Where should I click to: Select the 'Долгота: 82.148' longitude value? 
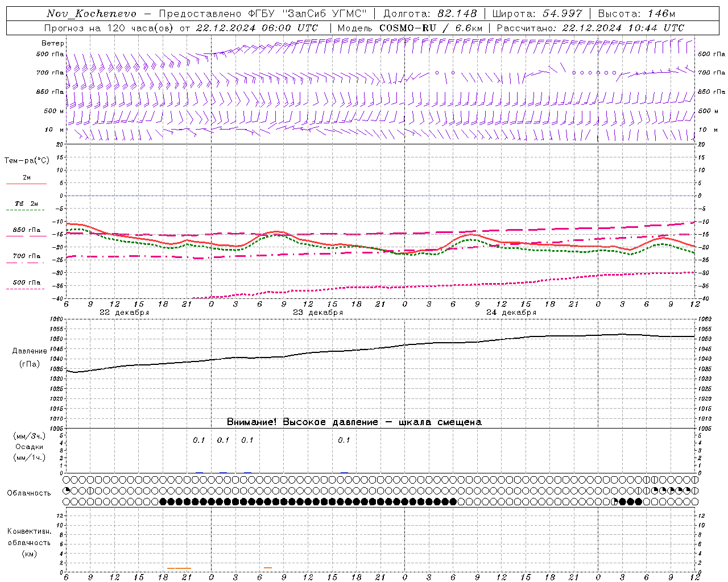(430, 14)
